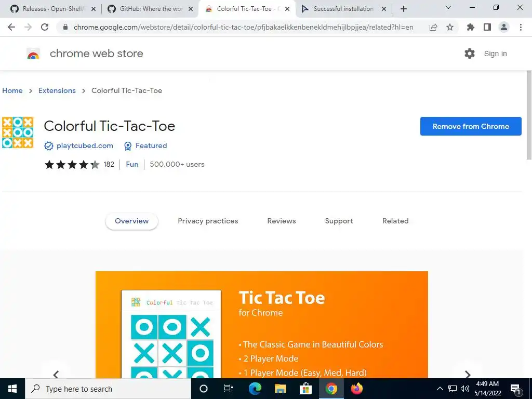Show hidden system tray icons
This screenshot has width=532, height=399.
[440, 389]
